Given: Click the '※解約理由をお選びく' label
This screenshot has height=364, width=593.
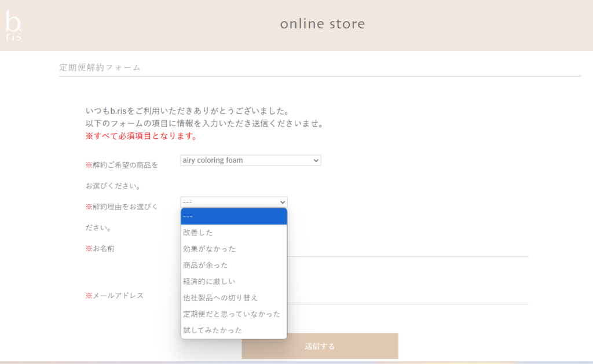Looking at the screenshot, I should tap(122, 207).
